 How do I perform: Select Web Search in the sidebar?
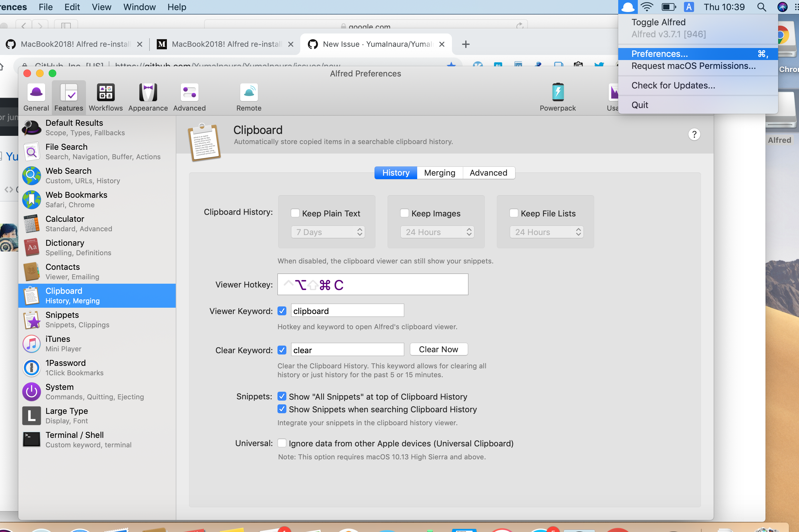(x=97, y=175)
